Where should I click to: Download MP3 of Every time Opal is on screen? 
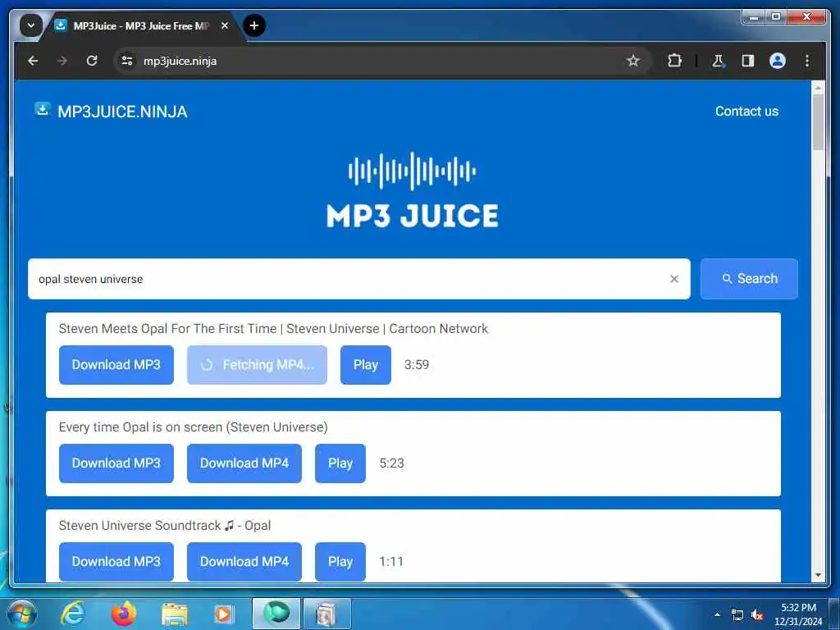(116, 463)
